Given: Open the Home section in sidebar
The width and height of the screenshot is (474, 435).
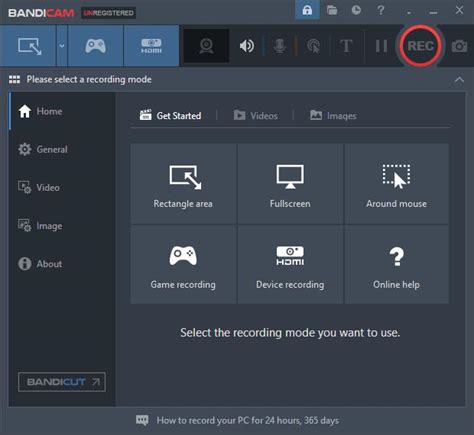Looking at the screenshot, I should click(62, 111).
